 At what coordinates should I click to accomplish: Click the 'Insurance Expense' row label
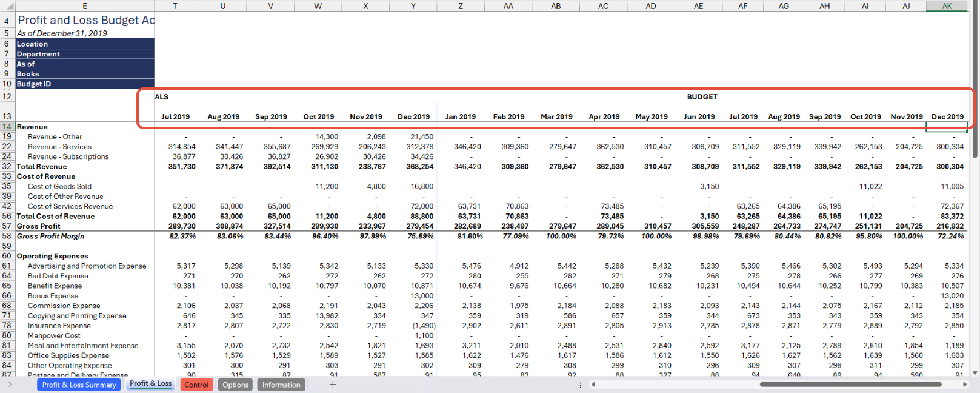(59, 326)
